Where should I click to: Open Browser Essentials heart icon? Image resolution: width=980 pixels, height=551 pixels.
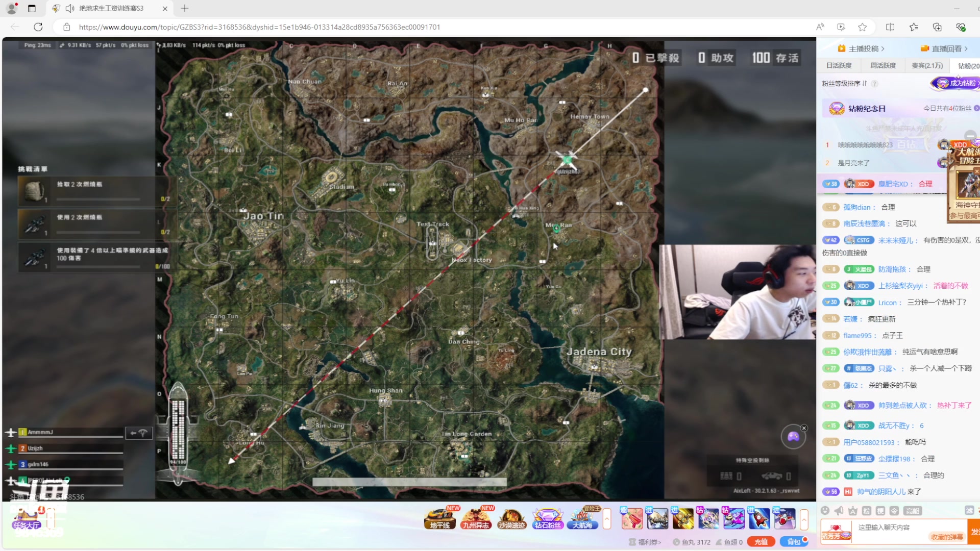pyautogui.click(x=961, y=27)
